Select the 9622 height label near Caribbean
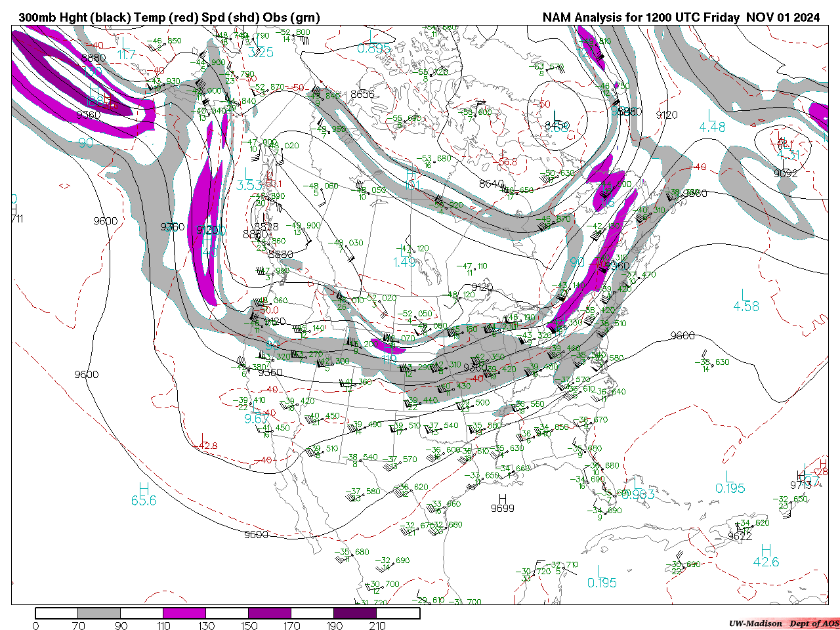 point(740,536)
